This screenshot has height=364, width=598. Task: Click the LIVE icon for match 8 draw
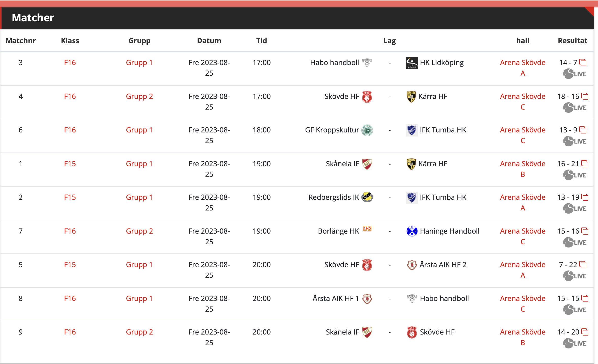pyautogui.click(x=575, y=310)
